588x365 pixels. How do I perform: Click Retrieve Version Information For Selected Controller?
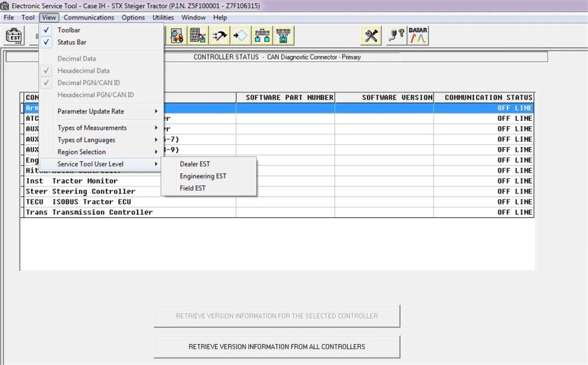click(x=277, y=316)
